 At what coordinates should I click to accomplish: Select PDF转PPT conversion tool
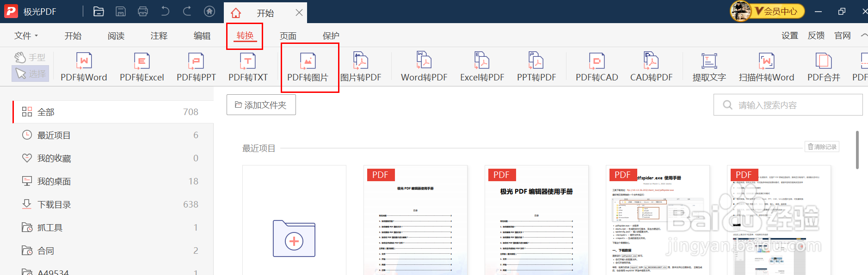(x=196, y=67)
